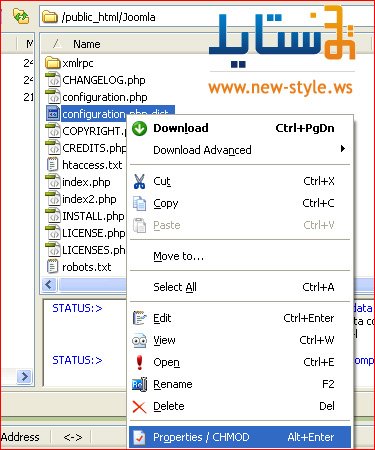
Task: Select Cut in the context menu
Action: [x=240, y=182]
